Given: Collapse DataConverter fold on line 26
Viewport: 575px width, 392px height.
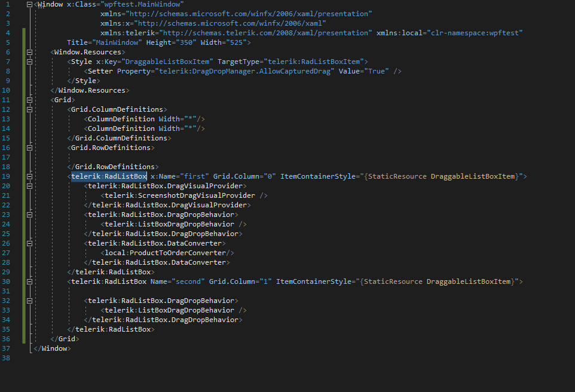Looking at the screenshot, I should tap(30, 243).
